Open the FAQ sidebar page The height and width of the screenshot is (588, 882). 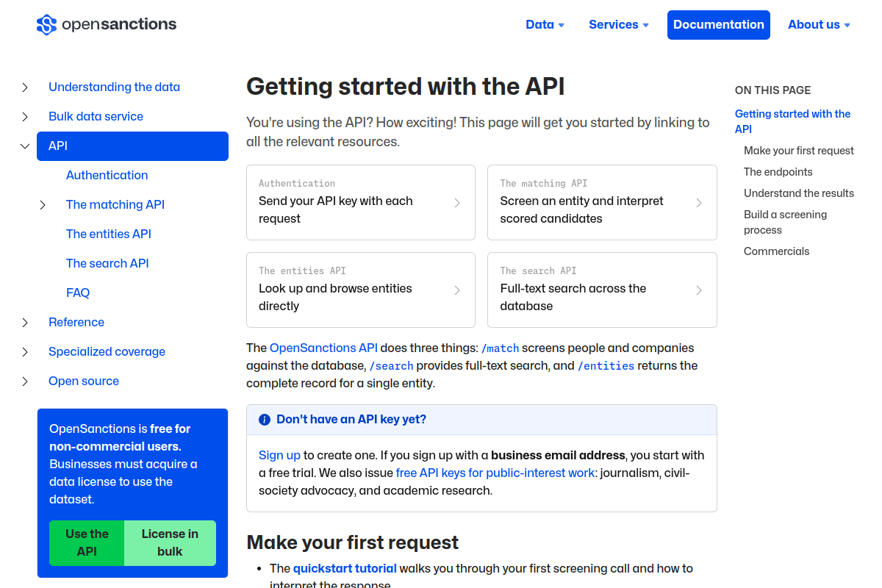(x=78, y=293)
